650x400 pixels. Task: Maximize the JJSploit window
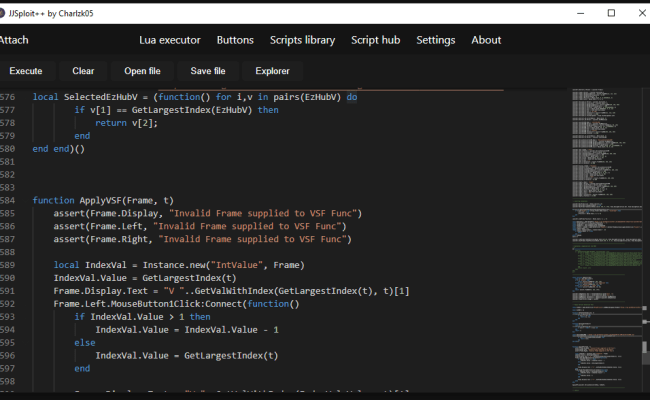click(x=611, y=13)
